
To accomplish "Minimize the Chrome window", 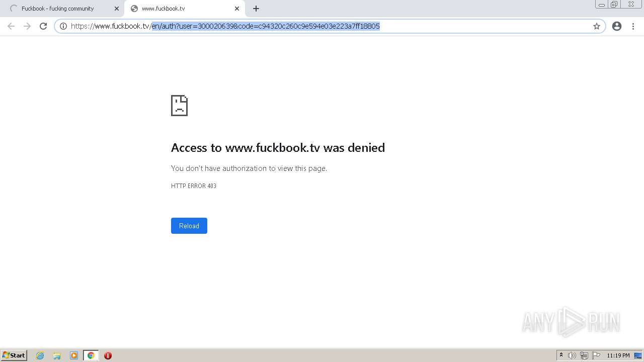I will coord(602,4).
